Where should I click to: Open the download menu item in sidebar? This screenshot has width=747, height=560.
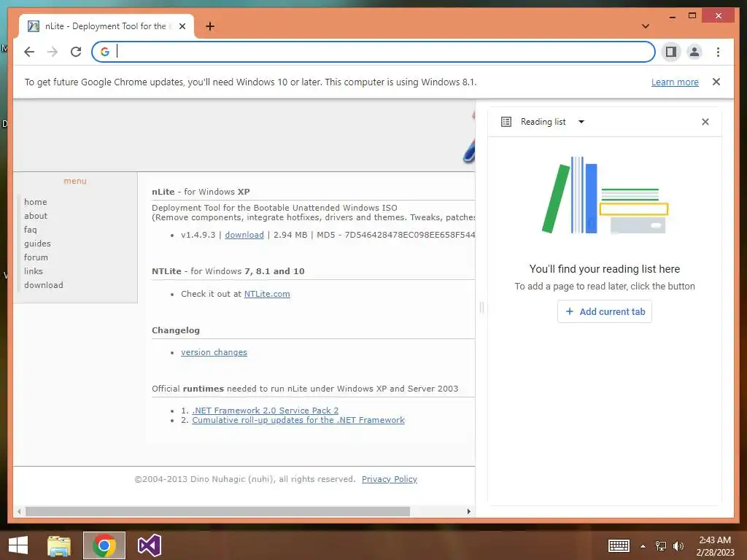pyautogui.click(x=43, y=285)
